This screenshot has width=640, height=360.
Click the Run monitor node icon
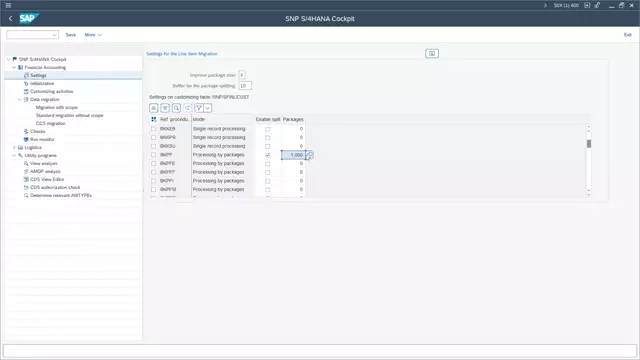click(x=26, y=139)
